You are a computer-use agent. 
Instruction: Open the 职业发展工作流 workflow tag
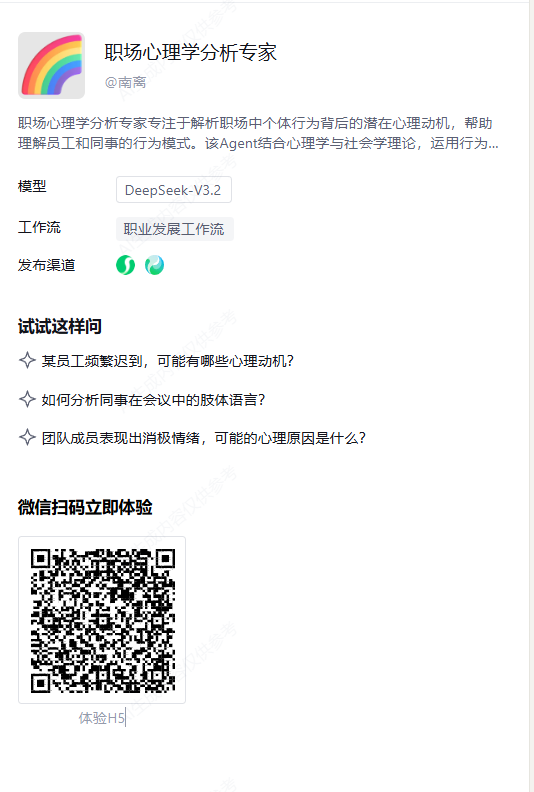[x=174, y=229]
